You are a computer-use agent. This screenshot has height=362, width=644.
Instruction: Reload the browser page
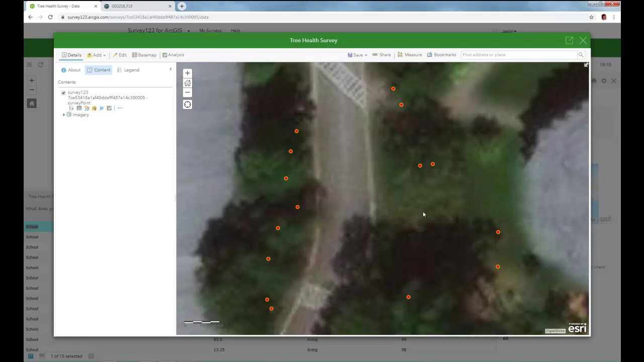pyautogui.click(x=50, y=17)
